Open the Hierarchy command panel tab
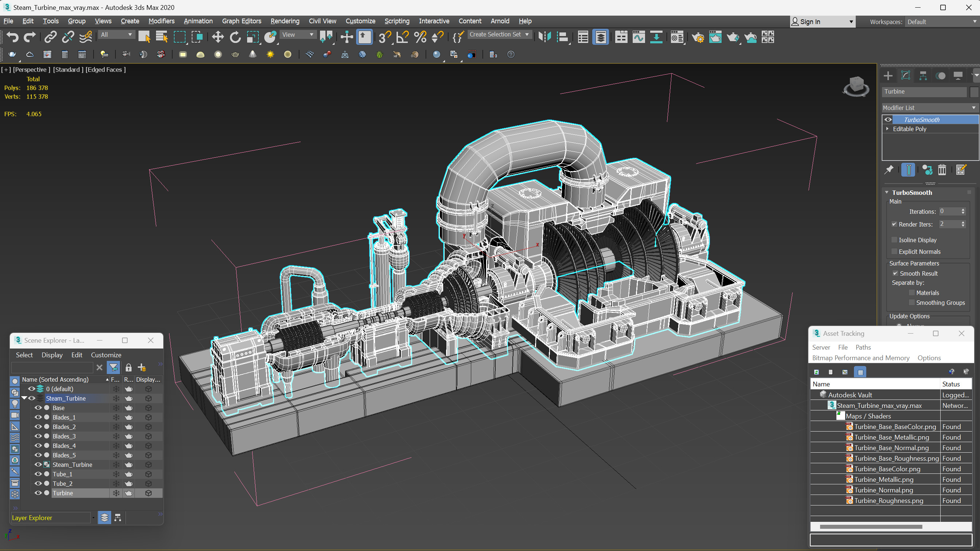Image resolution: width=980 pixels, height=551 pixels. 923,76
